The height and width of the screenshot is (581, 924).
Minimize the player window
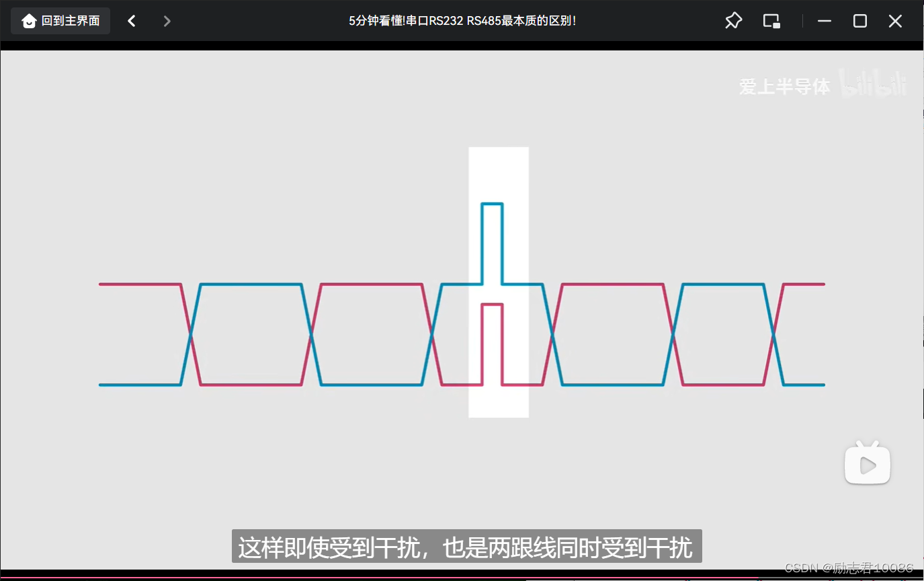coord(825,21)
